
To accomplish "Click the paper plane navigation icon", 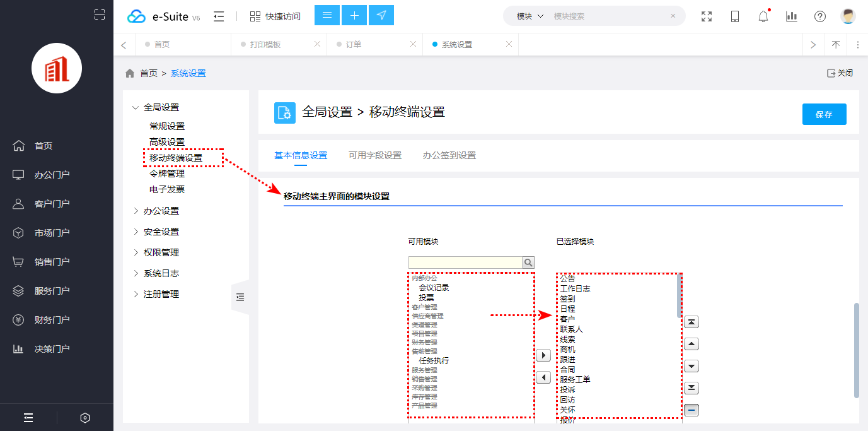I will click(x=381, y=15).
